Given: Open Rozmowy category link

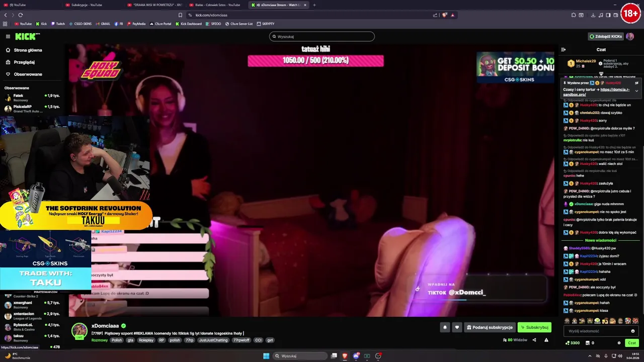Looking at the screenshot, I should (x=100, y=340).
